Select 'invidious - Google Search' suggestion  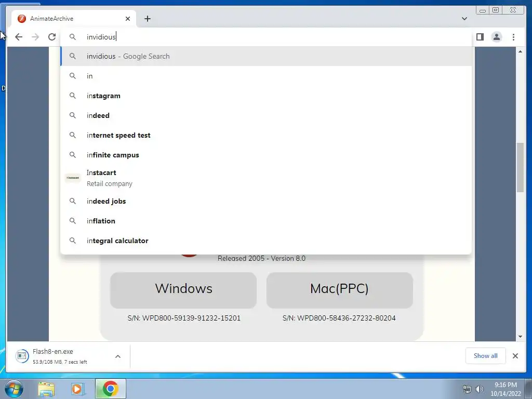[266, 56]
